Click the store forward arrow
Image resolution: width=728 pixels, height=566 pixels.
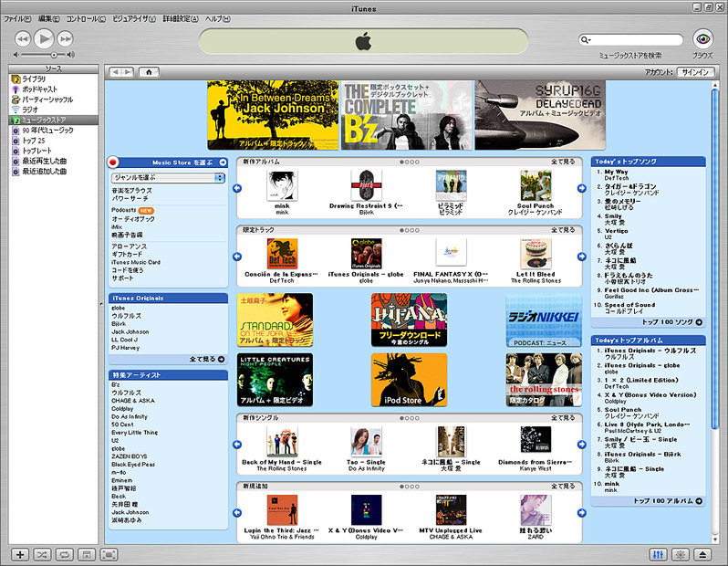128,72
